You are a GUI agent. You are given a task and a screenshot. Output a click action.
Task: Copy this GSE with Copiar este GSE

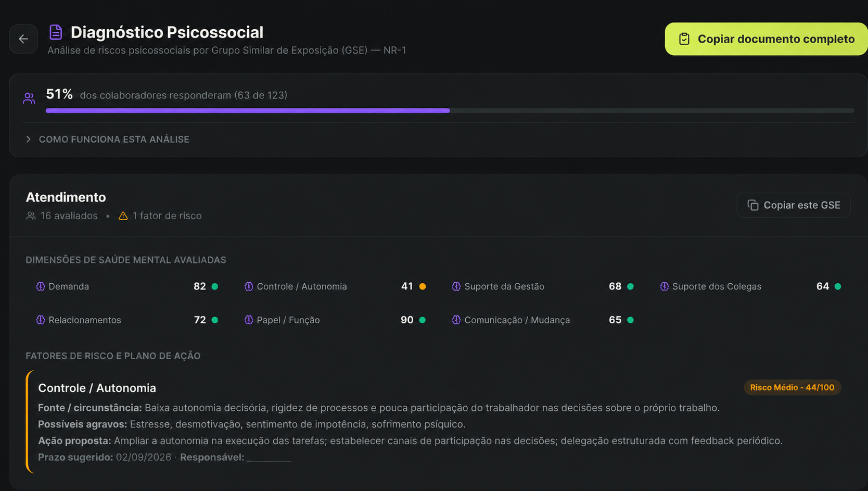794,205
